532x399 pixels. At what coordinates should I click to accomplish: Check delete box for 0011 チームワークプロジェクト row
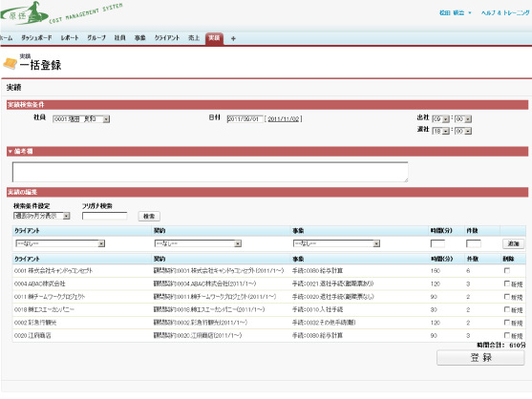click(507, 297)
